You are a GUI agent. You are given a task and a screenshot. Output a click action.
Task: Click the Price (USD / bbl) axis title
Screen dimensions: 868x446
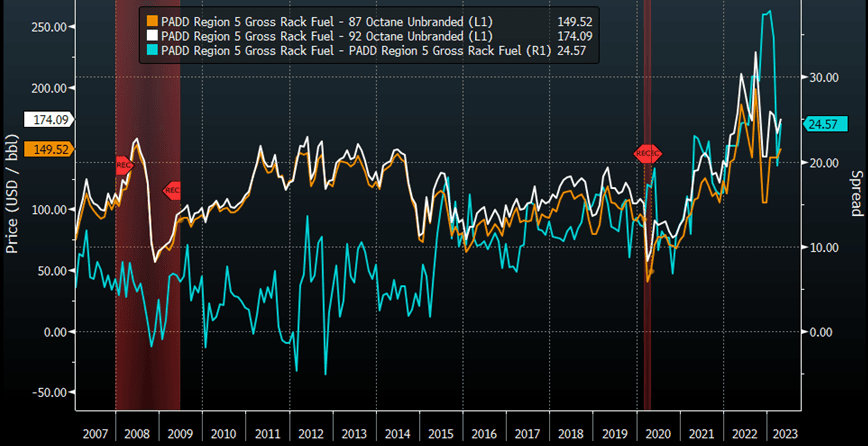(12, 194)
